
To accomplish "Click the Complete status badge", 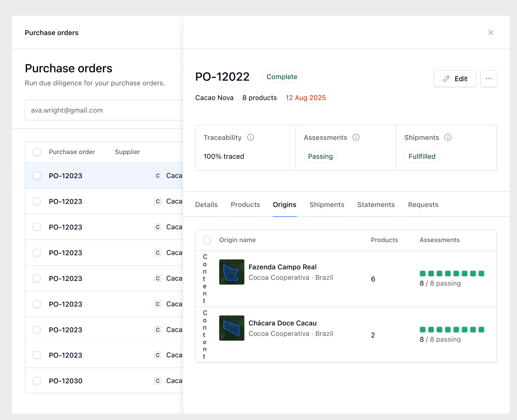I will 282,77.
